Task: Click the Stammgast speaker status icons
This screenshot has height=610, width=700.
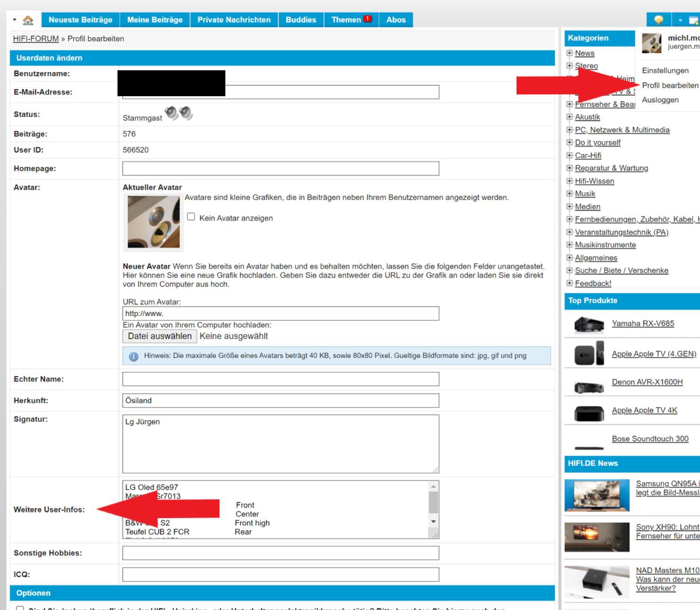Action: (x=179, y=114)
